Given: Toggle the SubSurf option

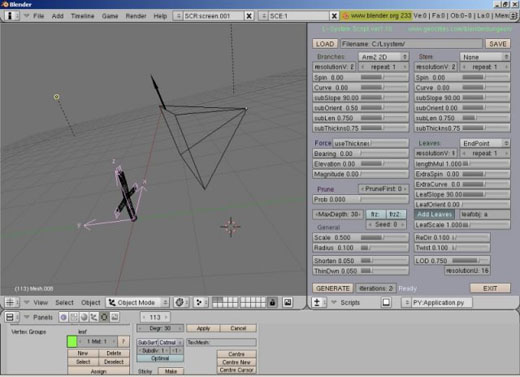Looking at the screenshot, I should click(147, 342).
